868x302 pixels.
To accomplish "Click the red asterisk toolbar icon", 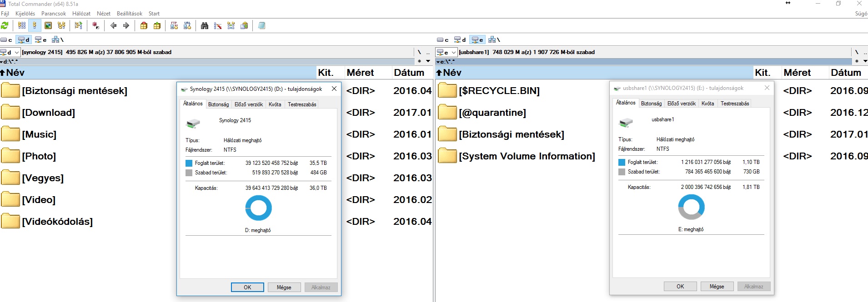I will pyautogui.click(x=95, y=25).
